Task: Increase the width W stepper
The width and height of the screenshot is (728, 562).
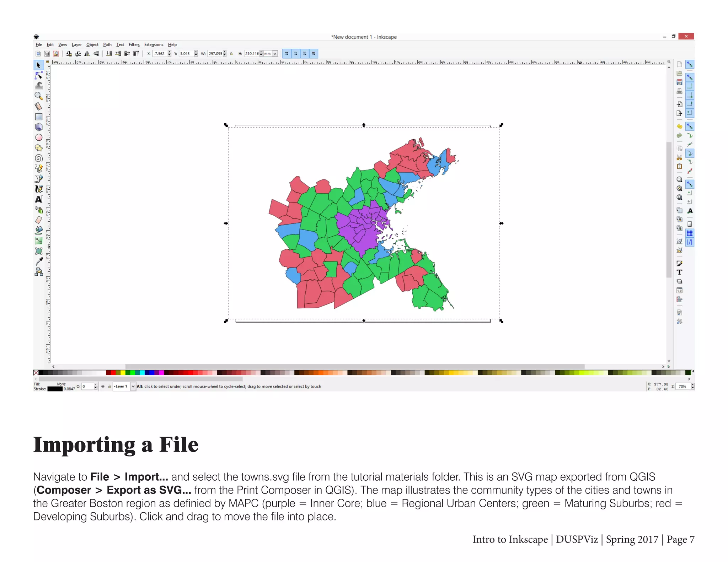Action: pos(225,52)
